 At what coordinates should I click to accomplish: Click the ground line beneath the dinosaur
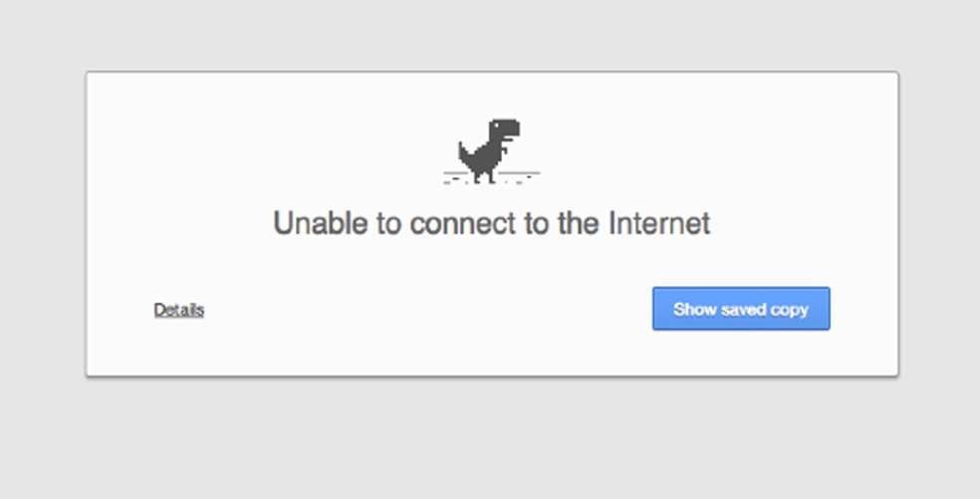[492, 172]
